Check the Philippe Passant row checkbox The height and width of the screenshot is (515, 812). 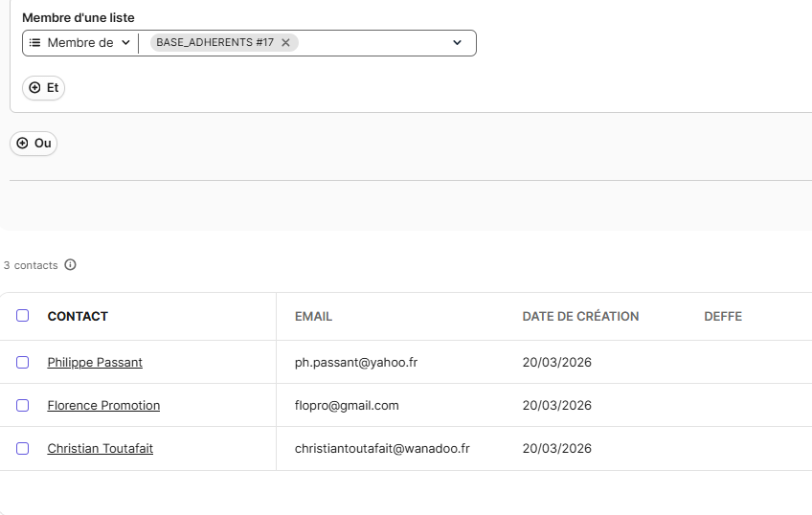point(23,363)
